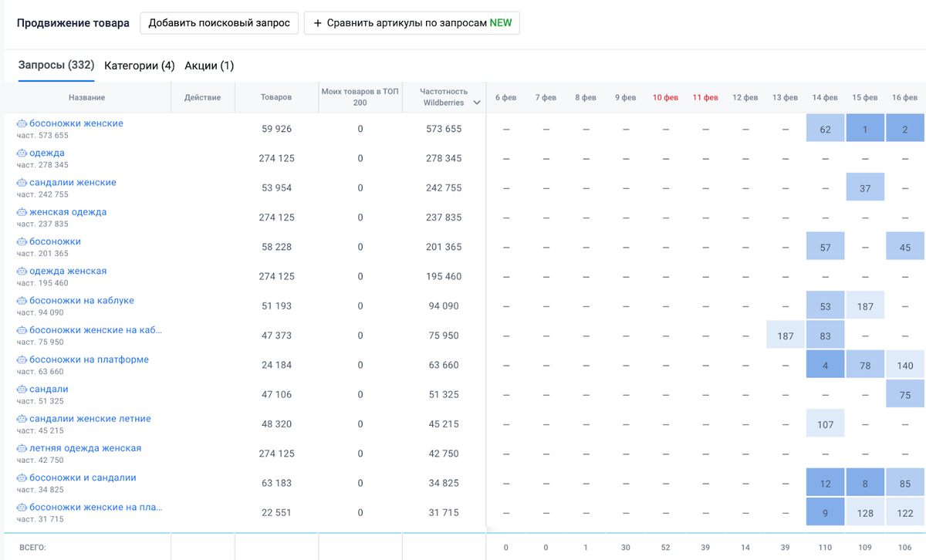Switch to Запросы (332) tab
This screenshot has height=560, width=926.
coord(56,66)
